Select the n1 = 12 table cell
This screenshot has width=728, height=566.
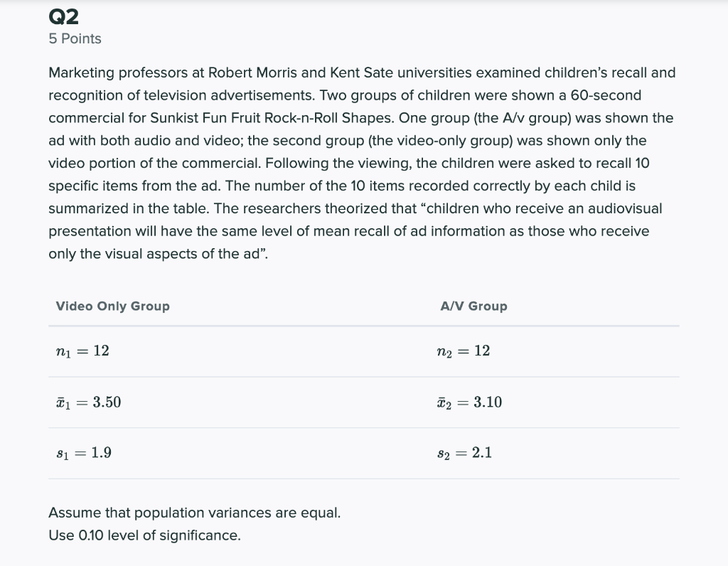(x=82, y=351)
